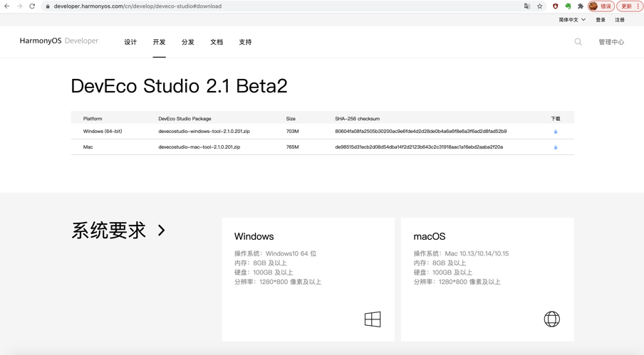Click the 更新 update button
The image size is (644, 355).
[626, 6]
